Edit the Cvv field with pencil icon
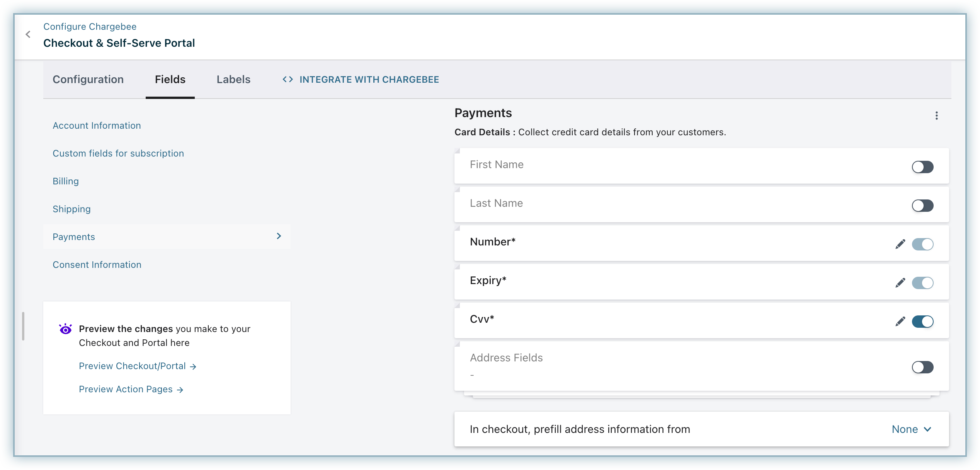This screenshot has height=470, width=980. (900, 322)
